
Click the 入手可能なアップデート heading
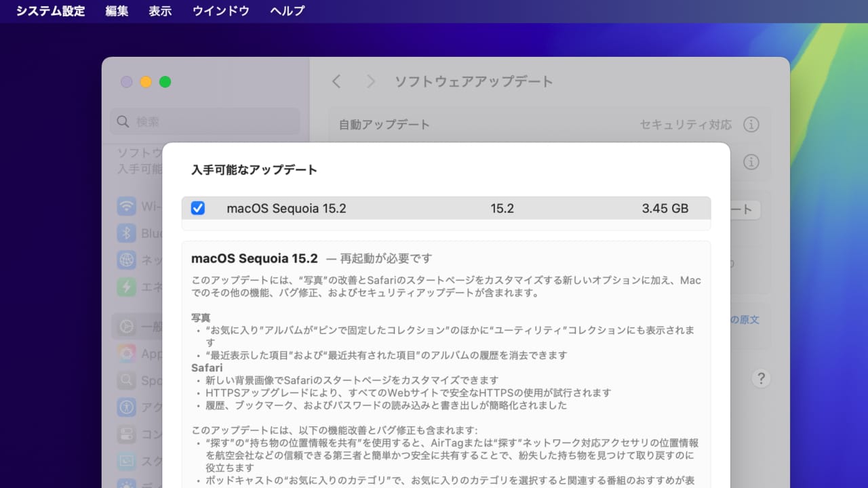point(254,170)
